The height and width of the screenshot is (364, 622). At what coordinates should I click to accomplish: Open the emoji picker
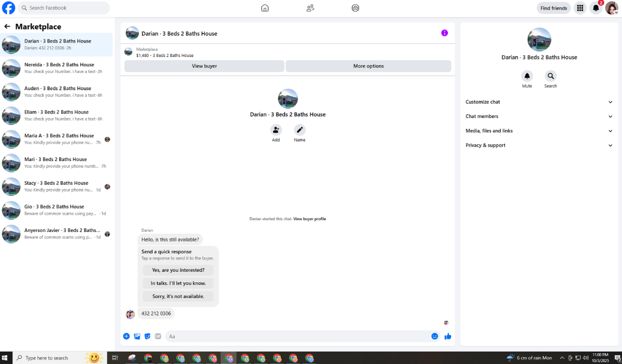click(435, 336)
